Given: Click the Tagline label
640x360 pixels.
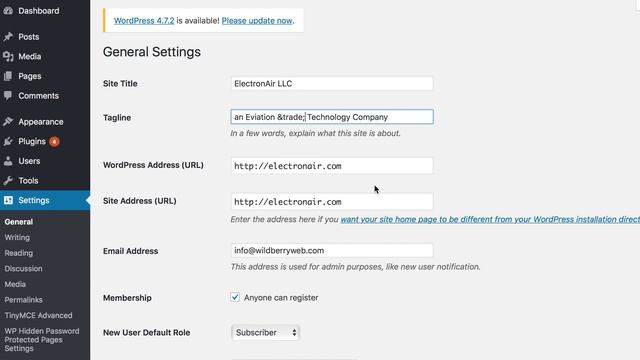Looking at the screenshot, I should (117, 118).
